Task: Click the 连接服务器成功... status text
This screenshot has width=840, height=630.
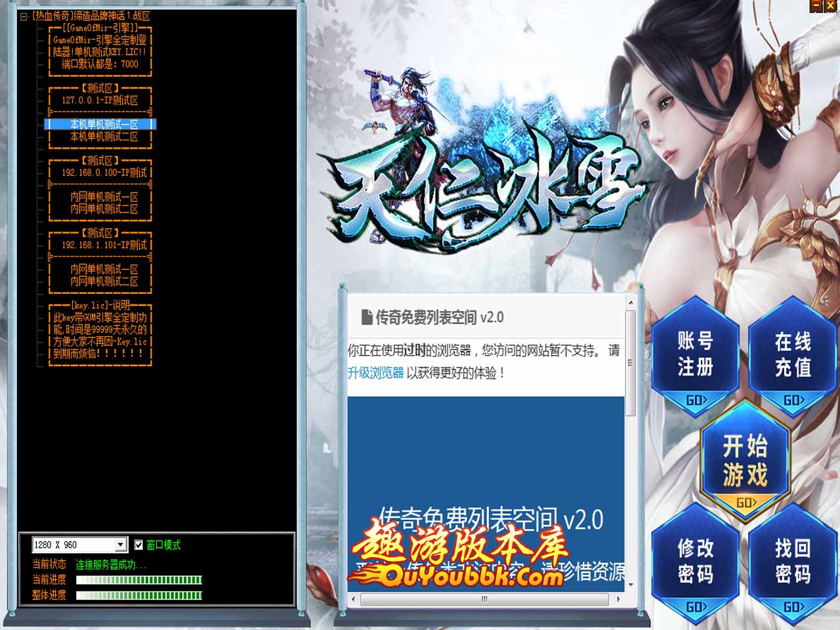Action: click(111, 564)
